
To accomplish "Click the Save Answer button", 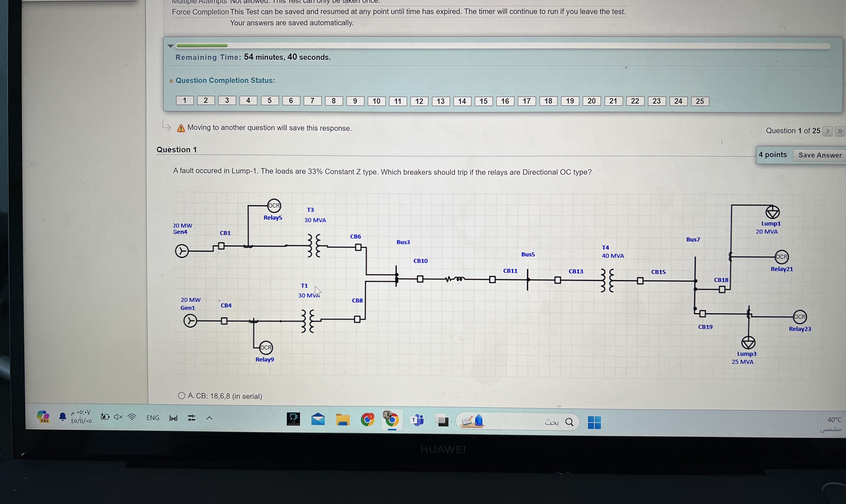I will pos(820,155).
